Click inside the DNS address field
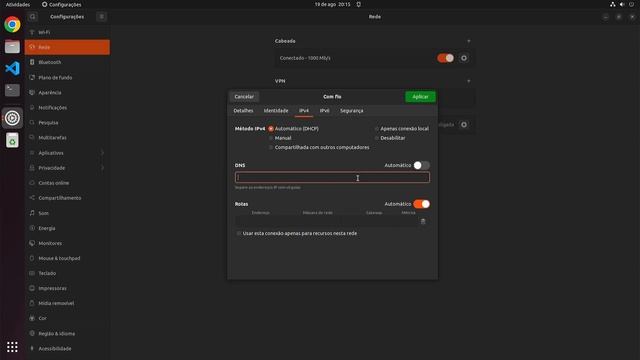This screenshot has width=640, height=360. (x=332, y=178)
